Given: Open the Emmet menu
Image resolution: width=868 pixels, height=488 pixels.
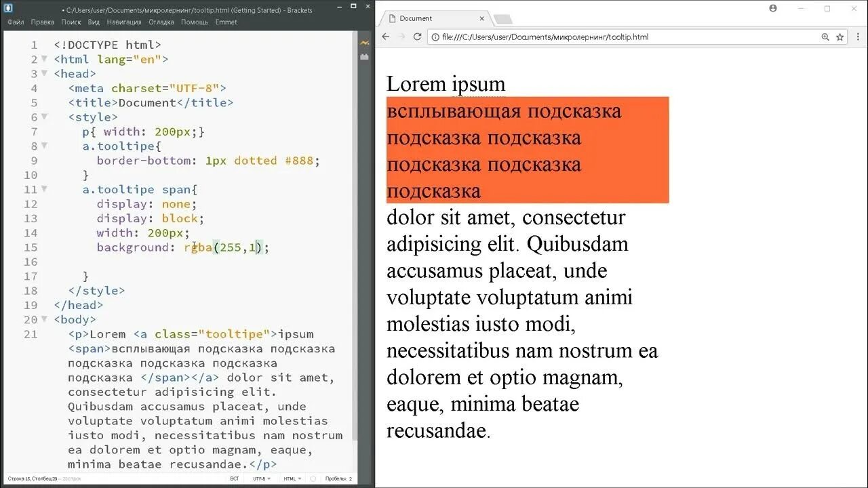Looking at the screenshot, I should [226, 22].
